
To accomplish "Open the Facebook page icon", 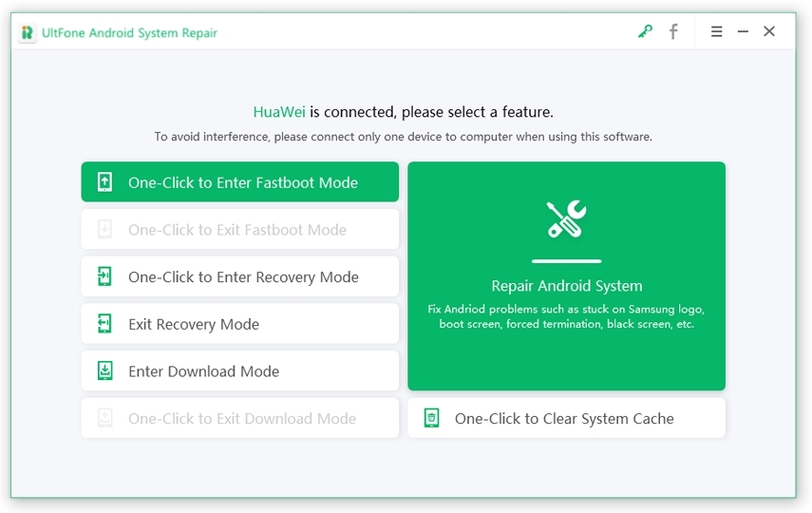I will pyautogui.click(x=673, y=31).
